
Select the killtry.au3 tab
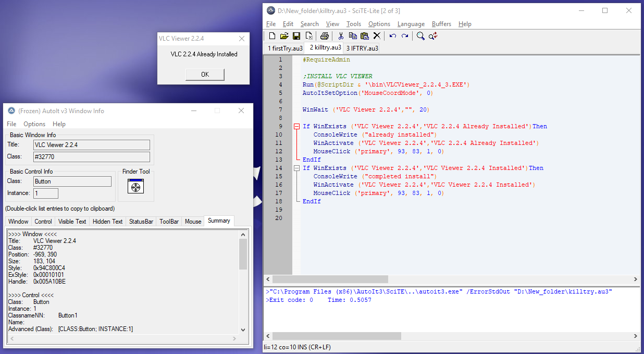pos(326,47)
